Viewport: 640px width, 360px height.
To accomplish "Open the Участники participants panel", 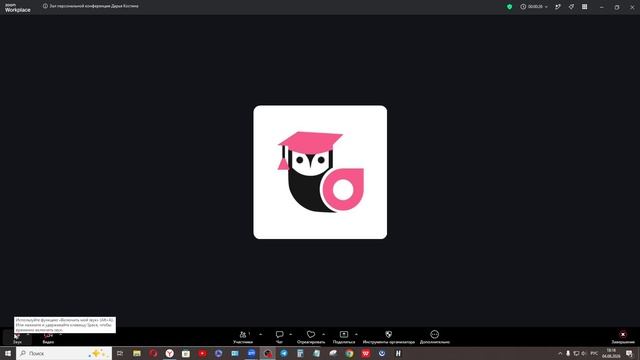I will coord(243,337).
